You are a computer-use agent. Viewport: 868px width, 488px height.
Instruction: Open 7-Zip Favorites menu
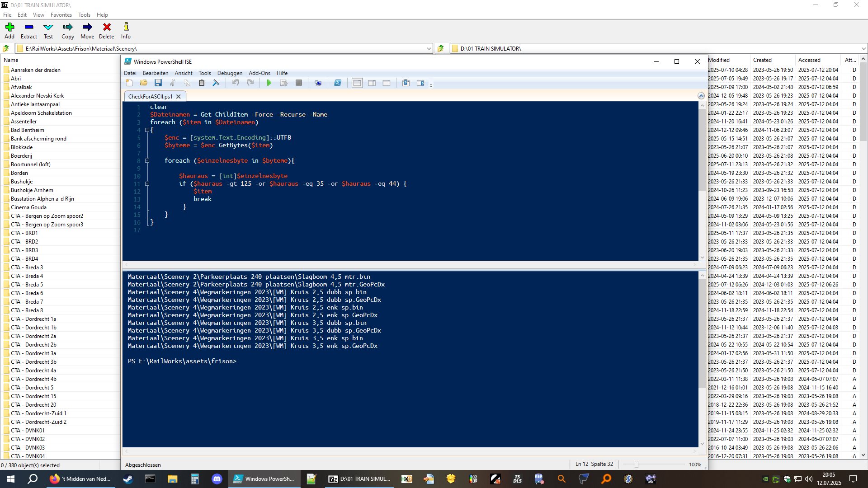[61, 15]
